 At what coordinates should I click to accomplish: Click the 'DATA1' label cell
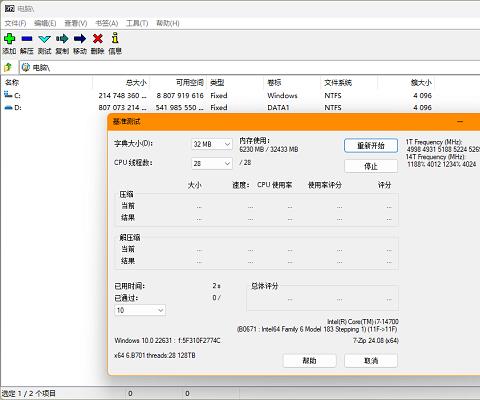click(x=278, y=108)
